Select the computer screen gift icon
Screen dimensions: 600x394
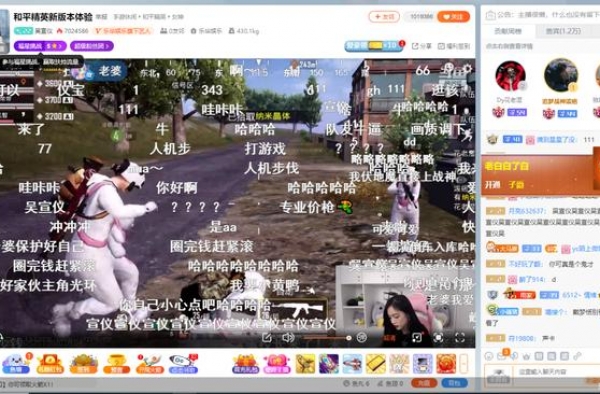(422, 363)
